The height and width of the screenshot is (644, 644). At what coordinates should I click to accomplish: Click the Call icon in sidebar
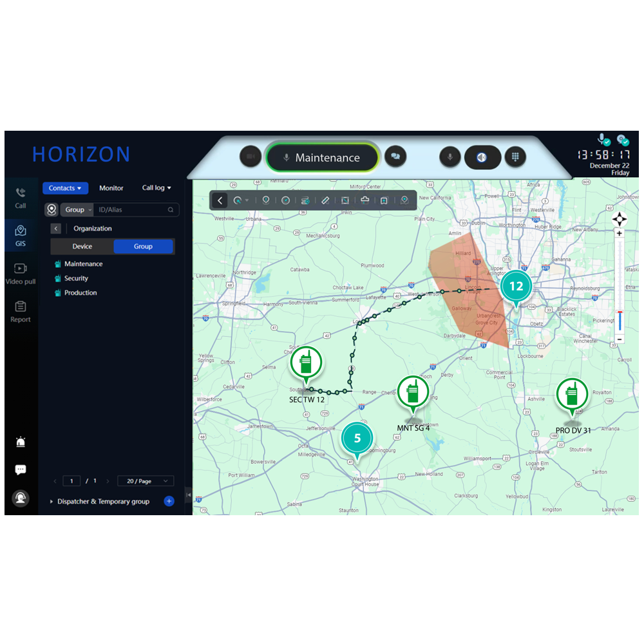(x=21, y=197)
